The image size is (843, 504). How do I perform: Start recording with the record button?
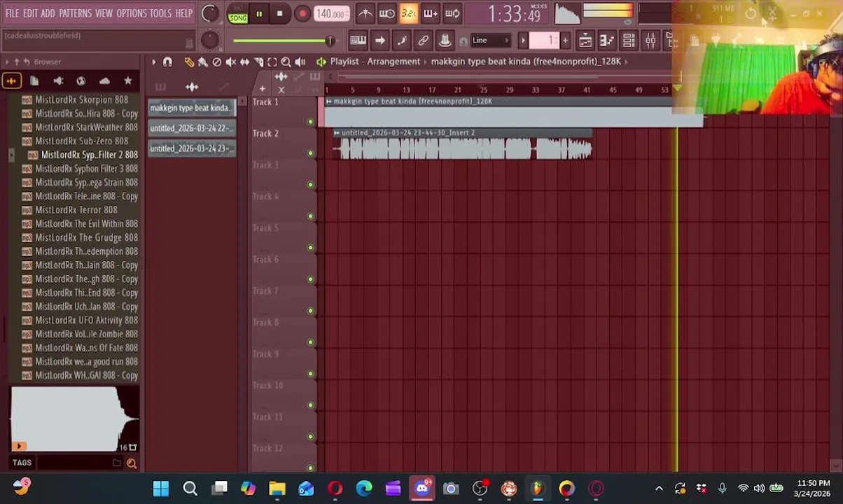302,14
